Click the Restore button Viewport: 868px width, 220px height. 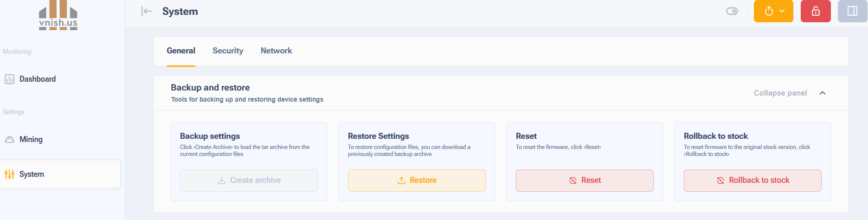point(417,180)
